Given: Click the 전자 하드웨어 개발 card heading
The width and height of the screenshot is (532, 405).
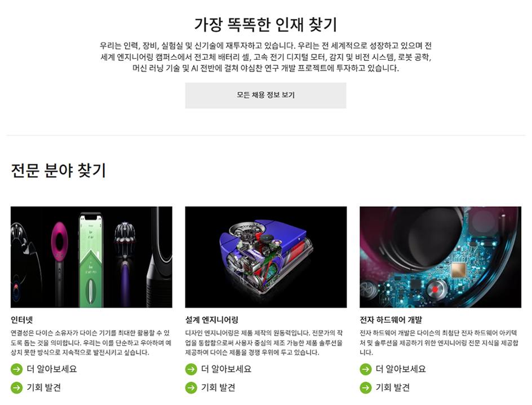Looking at the screenshot, I should pyautogui.click(x=391, y=320).
